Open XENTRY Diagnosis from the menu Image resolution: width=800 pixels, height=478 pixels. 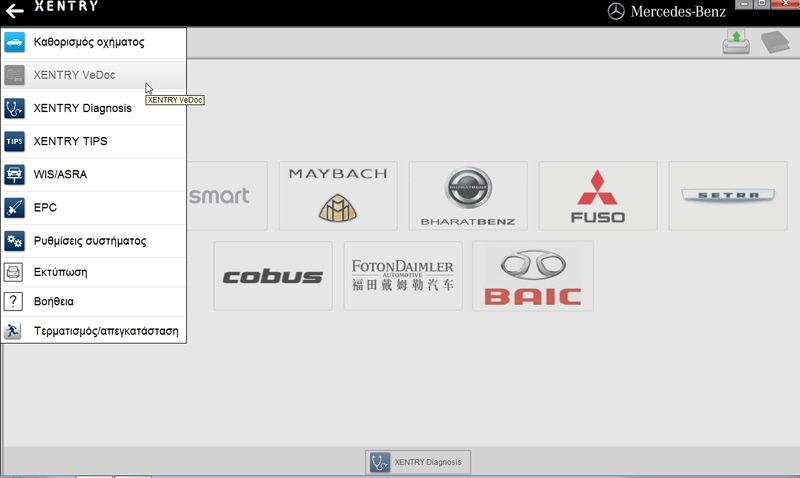pyautogui.click(x=94, y=108)
